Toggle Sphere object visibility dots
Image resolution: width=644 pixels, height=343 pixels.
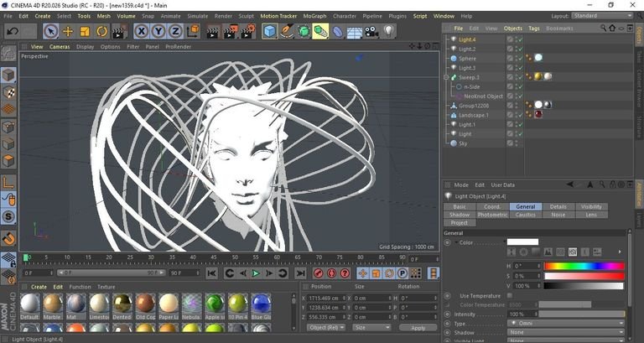517,59
